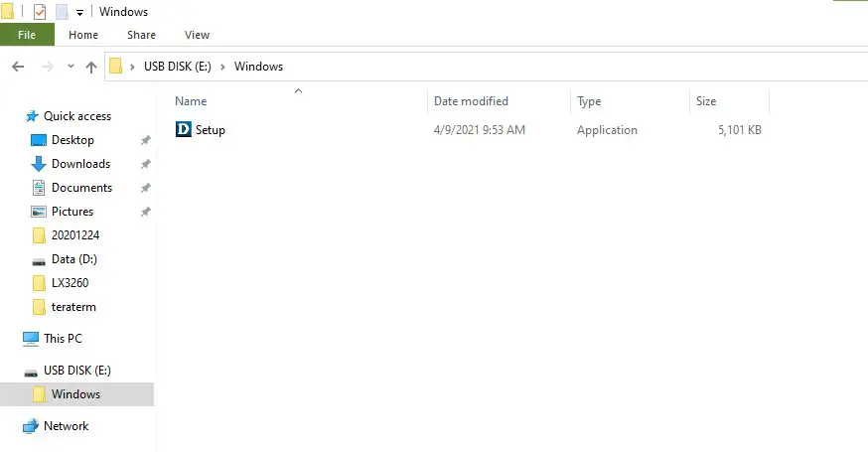Image resolution: width=868 pixels, height=452 pixels.
Task: Go up one folder level
Action: [x=91, y=67]
